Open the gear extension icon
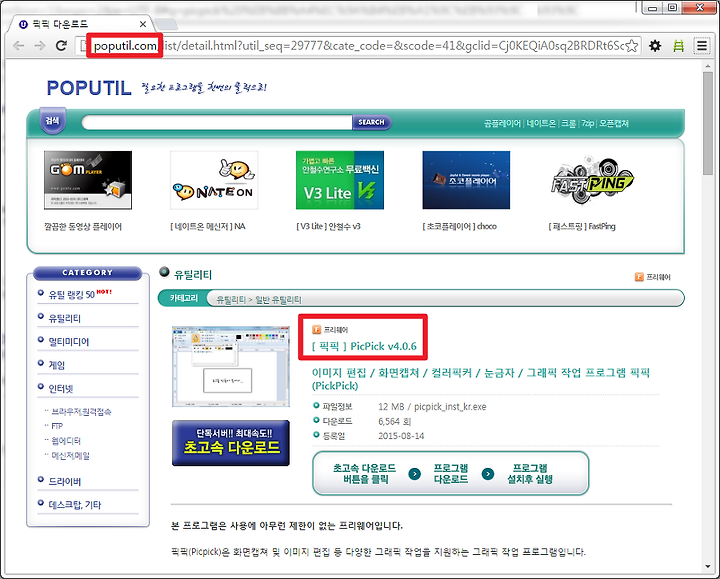 tap(655, 46)
